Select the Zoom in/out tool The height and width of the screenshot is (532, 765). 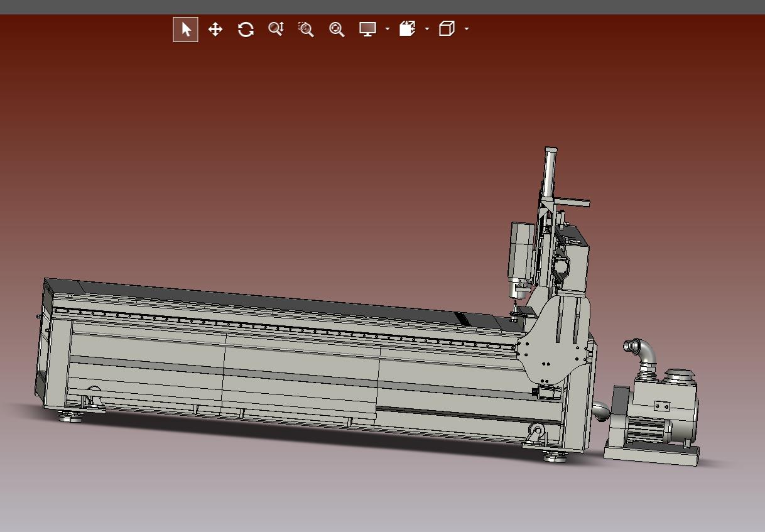[276, 30]
